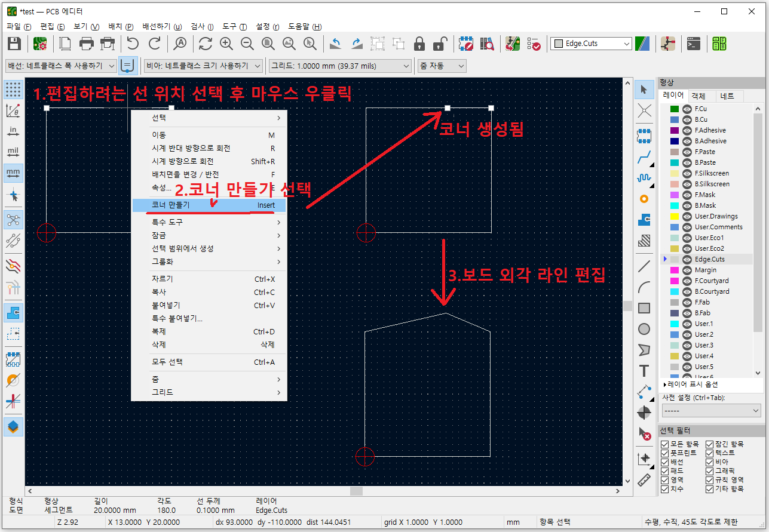Viewport: 769px width, 532px height.
Task: Click the Margin magenta color swatch
Action: [674, 270]
